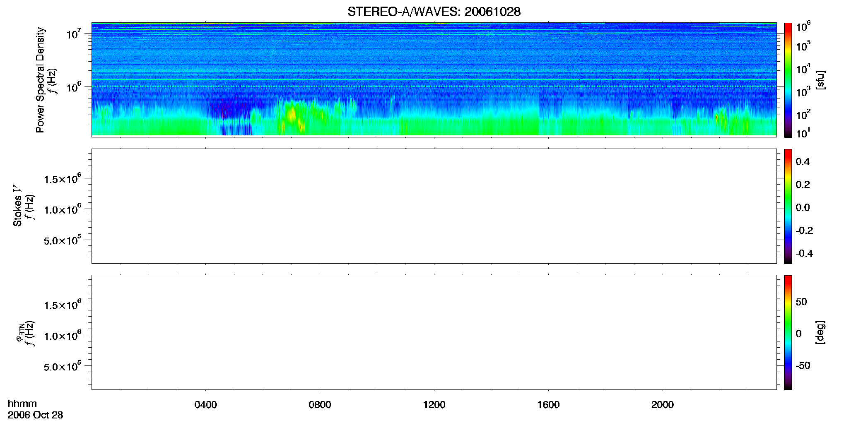Click the plot title "STEREO-A/WAVES: 20061028"
This screenshot has height=447, width=868.
[x=434, y=12]
